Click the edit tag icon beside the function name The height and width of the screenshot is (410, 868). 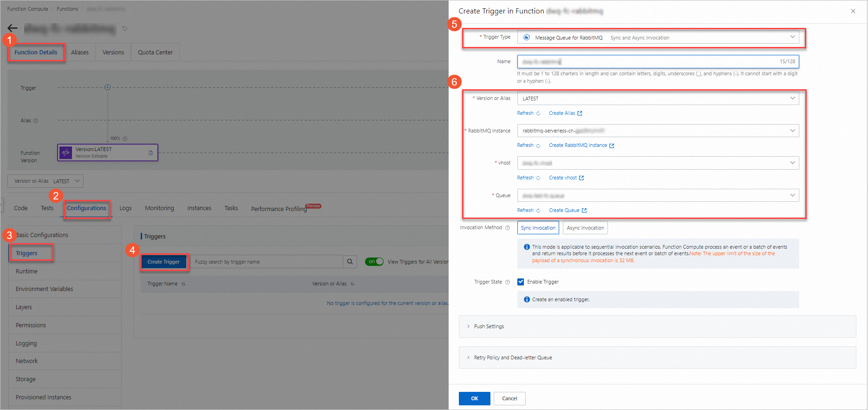(124, 29)
